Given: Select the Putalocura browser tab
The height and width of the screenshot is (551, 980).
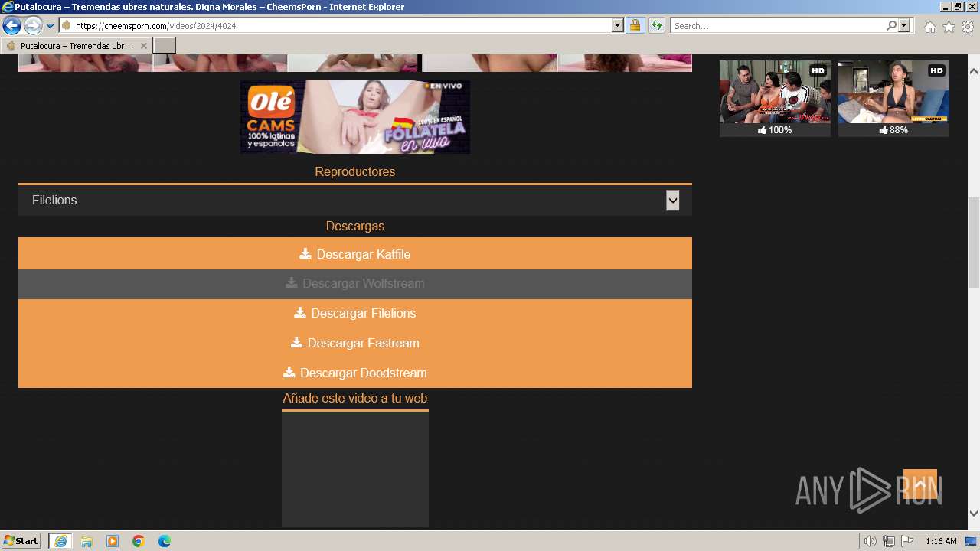Looking at the screenshot, I should (x=77, y=45).
